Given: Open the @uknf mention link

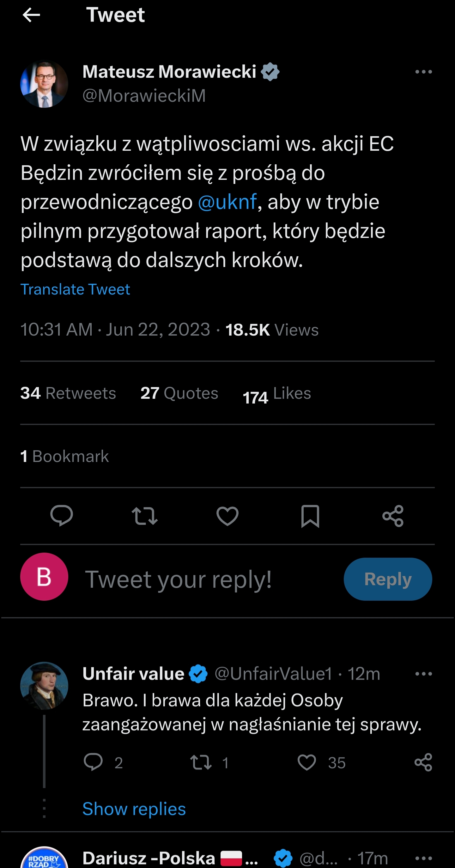Looking at the screenshot, I should point(227,202).
